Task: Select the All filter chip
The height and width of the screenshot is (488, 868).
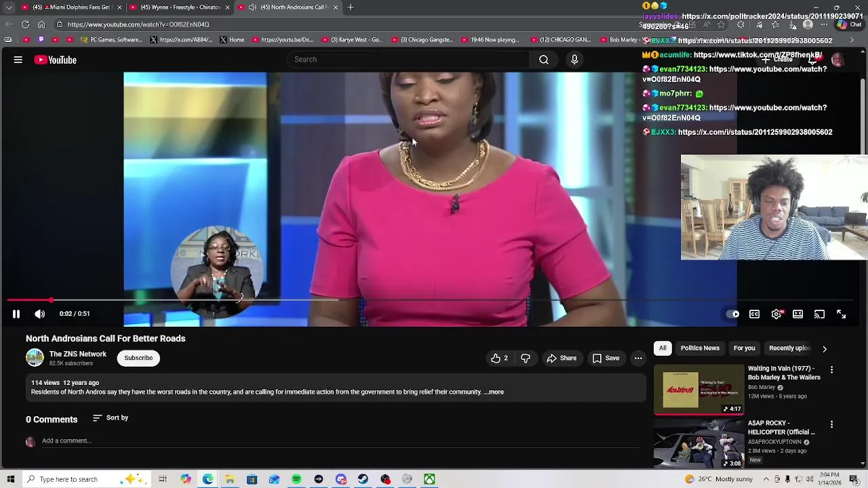Action: click(663, 348)
